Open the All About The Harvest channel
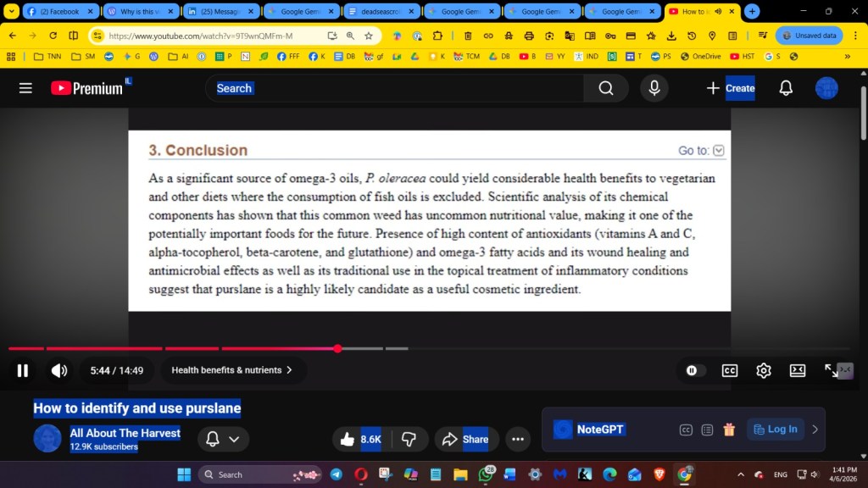 [125, 433]
